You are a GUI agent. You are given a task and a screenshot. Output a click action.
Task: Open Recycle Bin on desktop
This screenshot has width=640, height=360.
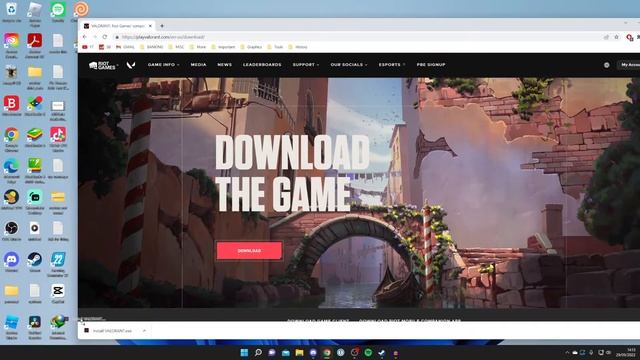pos(11,11)
